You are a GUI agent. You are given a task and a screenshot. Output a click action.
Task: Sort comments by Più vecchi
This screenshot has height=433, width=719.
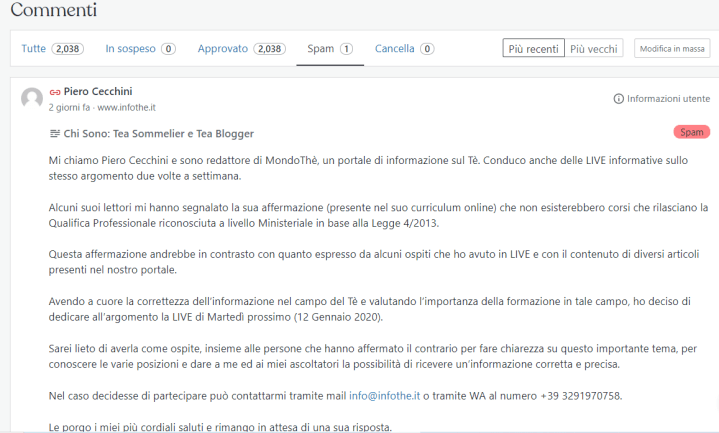(x=594, y=48)
